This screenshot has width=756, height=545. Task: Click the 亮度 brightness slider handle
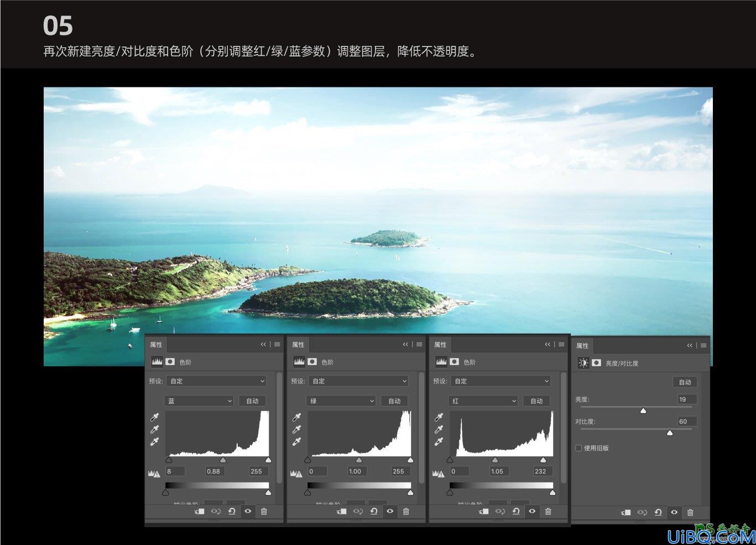click(643, 411)
